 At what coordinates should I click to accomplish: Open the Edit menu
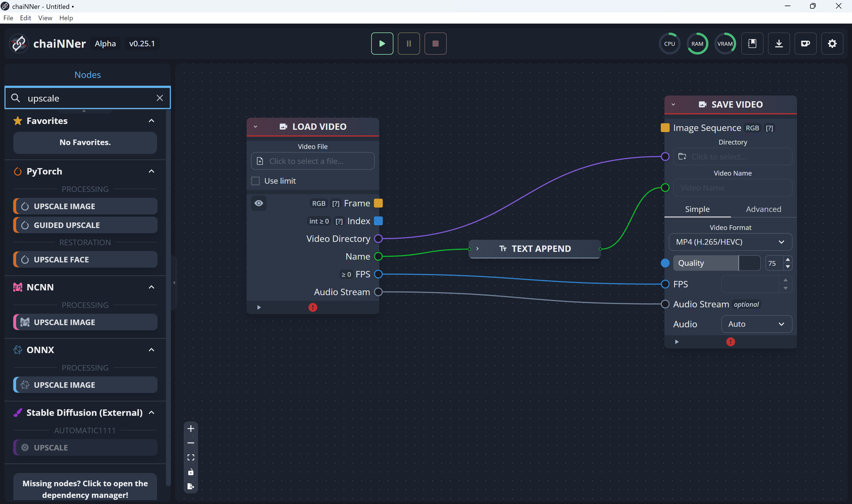click(26, 18)
